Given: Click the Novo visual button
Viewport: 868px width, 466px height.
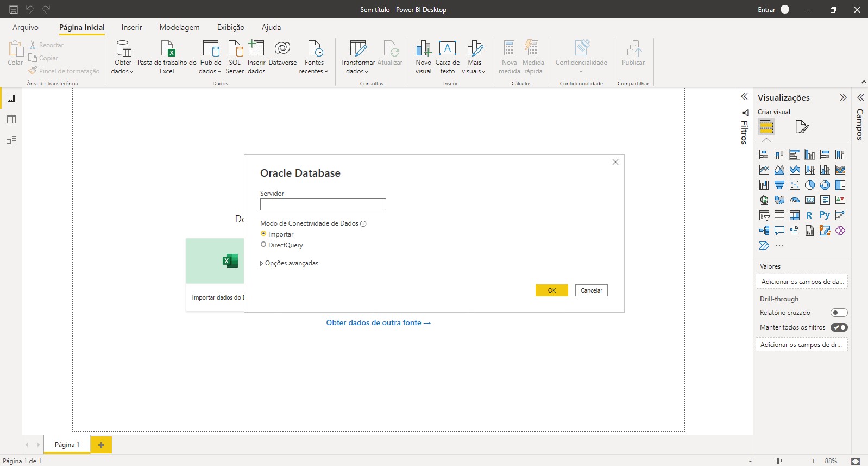Looking at the screenshot, I should (423, 57).
